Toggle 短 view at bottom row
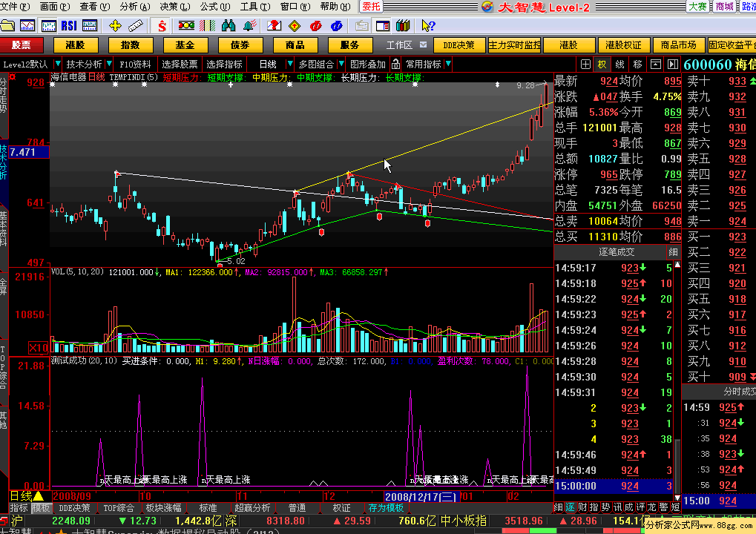The height and width of the screenshot is (534, 756). (675, 507)
